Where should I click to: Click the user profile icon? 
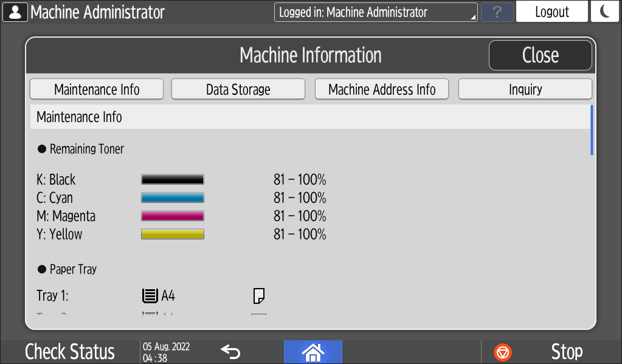pyautogui.click(x=15, y=12)
